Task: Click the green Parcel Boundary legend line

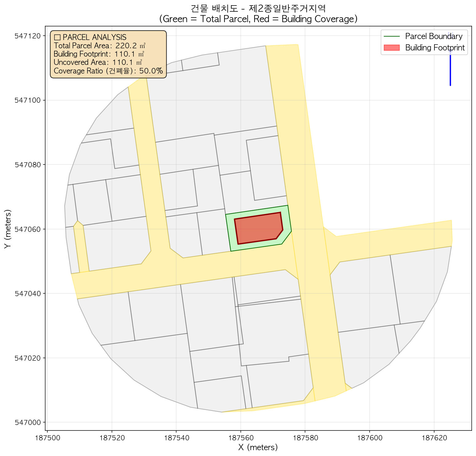Action: tap(391, 36)
